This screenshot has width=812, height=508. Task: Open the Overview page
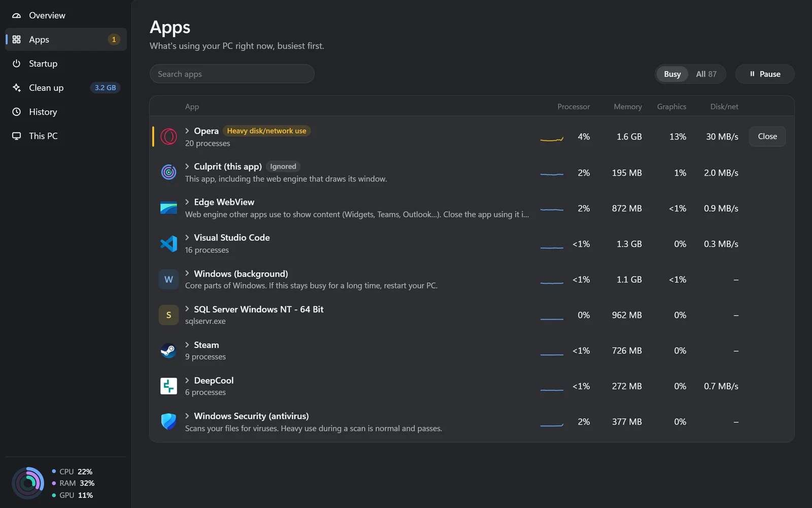pos(66,15)
